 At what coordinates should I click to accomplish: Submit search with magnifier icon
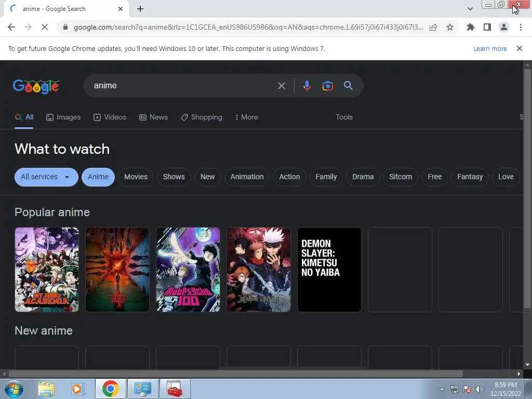(x=348, y=86)
